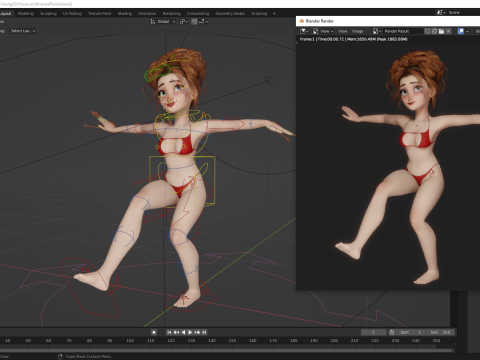The width and height of the screenshot is (480, 360).
Task: Open the first Sculpting workspace tab
Action: (x=48, y=13)
